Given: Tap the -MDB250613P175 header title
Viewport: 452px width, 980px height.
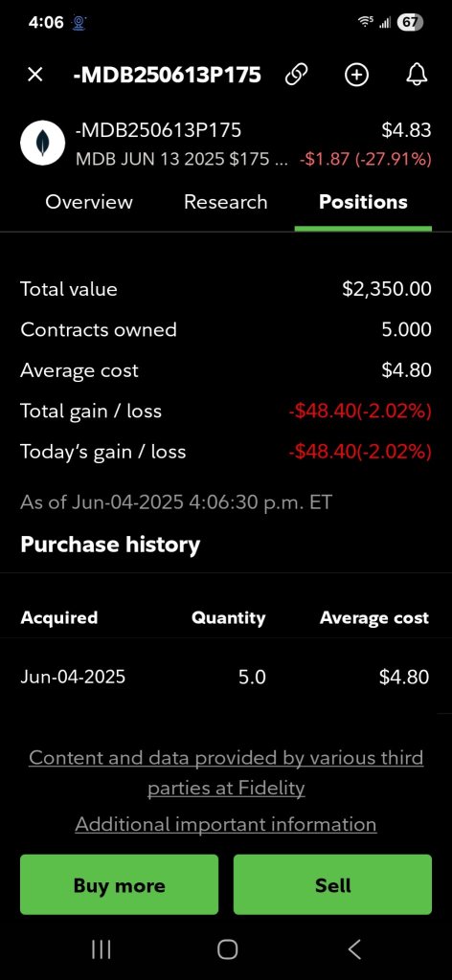Looking at the screenshot, I should coord(167,75).
